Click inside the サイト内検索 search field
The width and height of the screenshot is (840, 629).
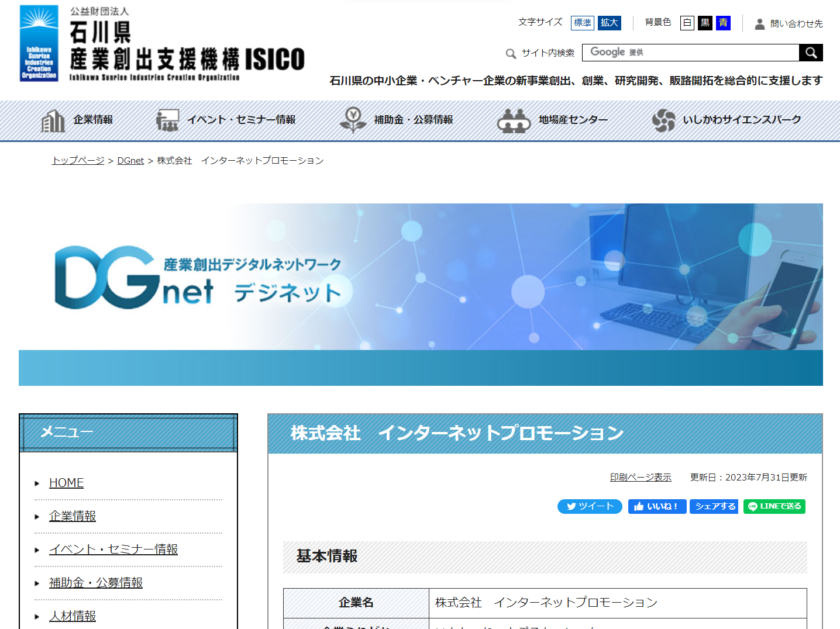(690, 52)
